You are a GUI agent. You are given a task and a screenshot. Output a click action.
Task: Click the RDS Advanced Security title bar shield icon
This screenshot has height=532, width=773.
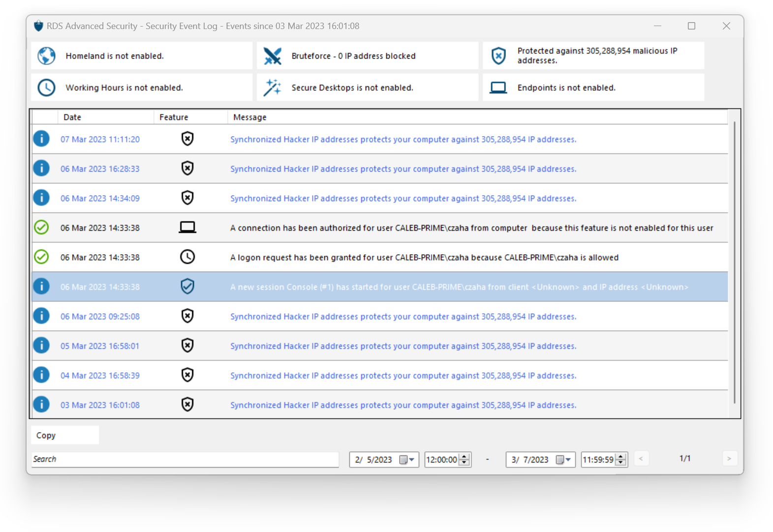point(38,26)
